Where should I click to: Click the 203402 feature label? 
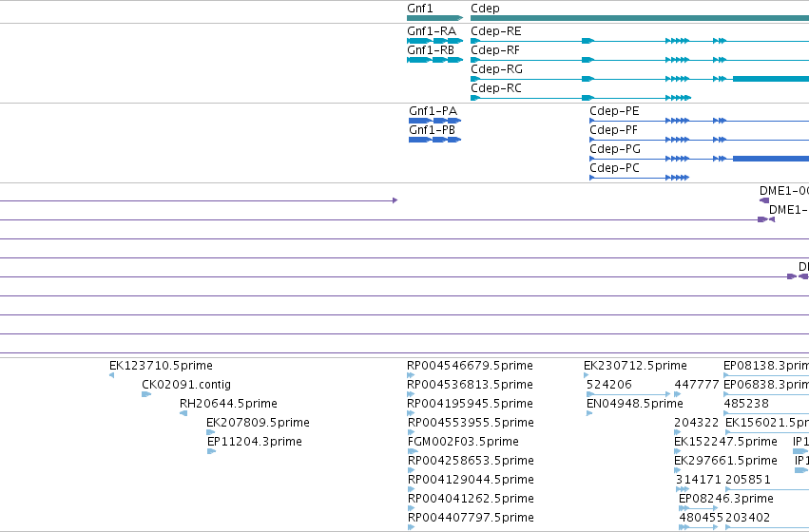pos(747,518)
